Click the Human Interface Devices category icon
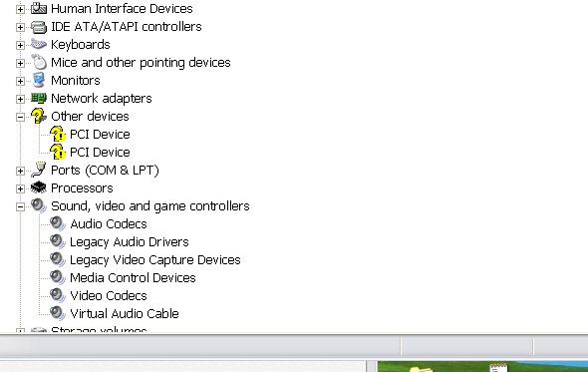Screen dimensions: 588x372 point(39,8)
